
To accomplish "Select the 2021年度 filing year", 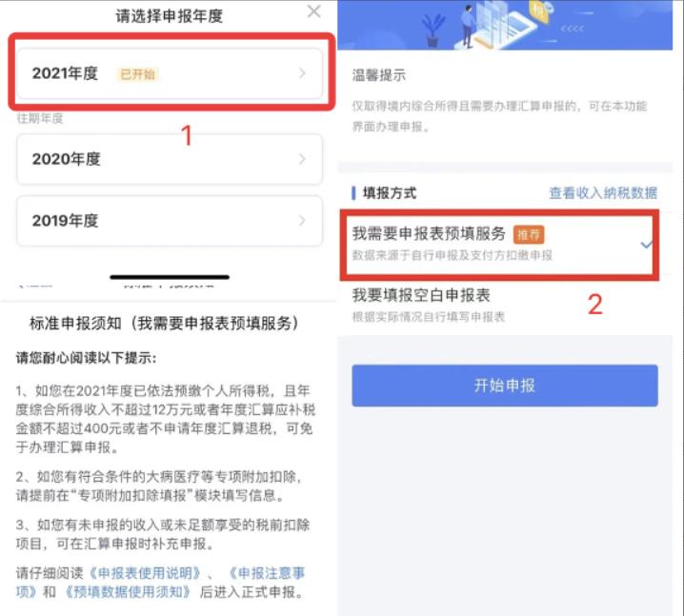I will (x=170, y=73).
